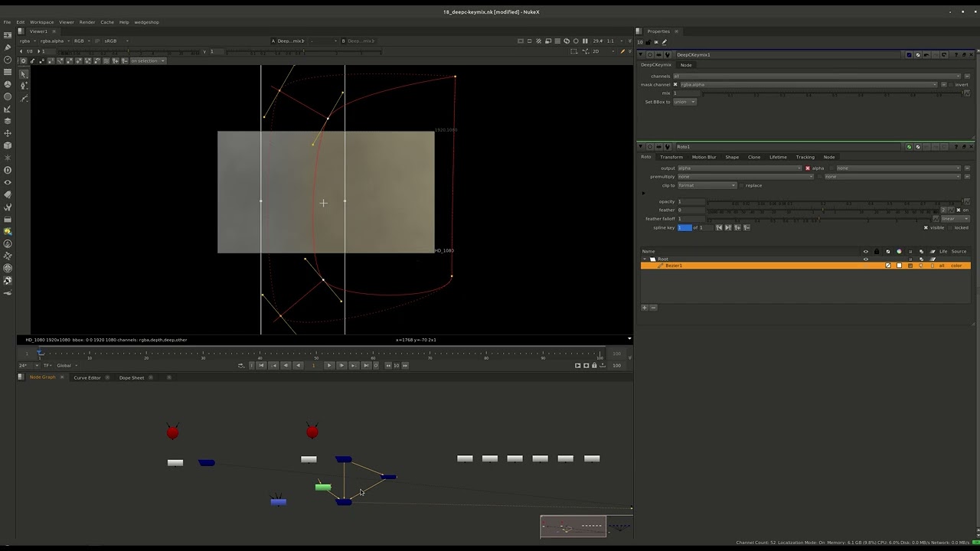Open the Time nodes clock icon
Image resolution: width=980 pixels, height=551 pixels.
click(8, 60)
